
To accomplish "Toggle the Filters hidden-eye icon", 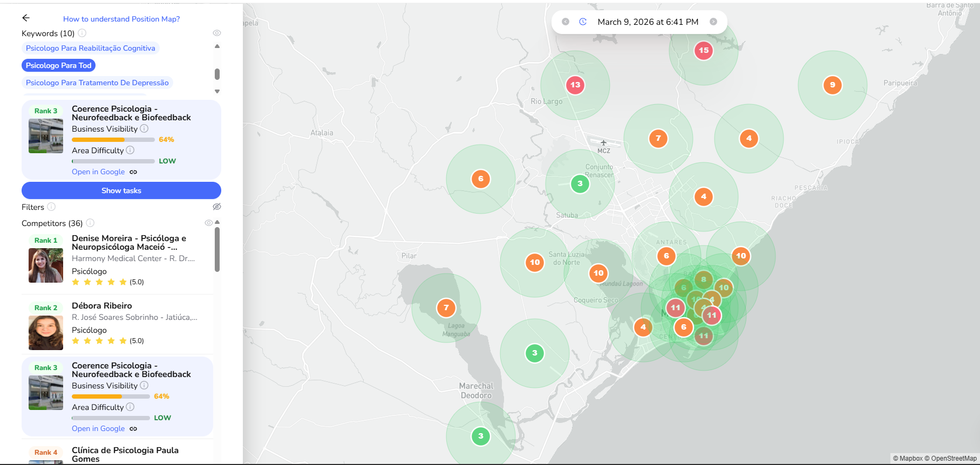I will coord(217,207).
